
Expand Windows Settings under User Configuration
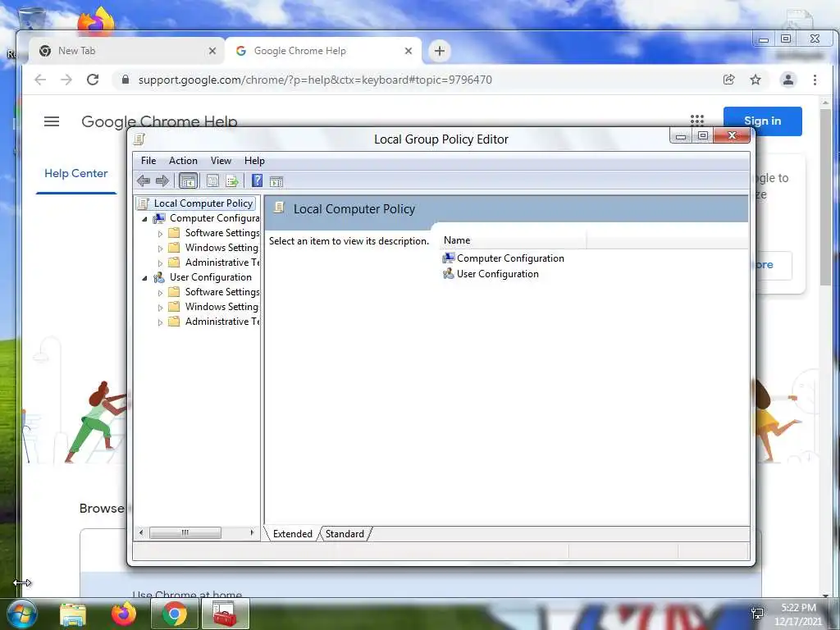click(160, 308)
